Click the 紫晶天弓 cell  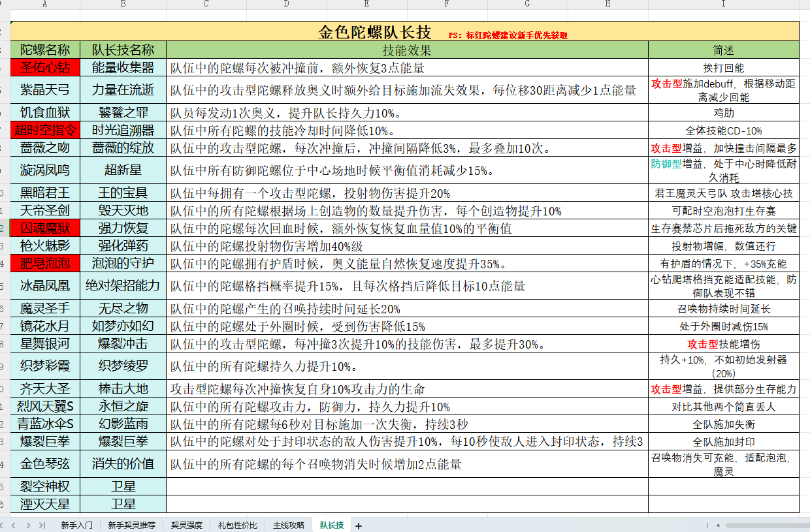click(x=45, y=90)
